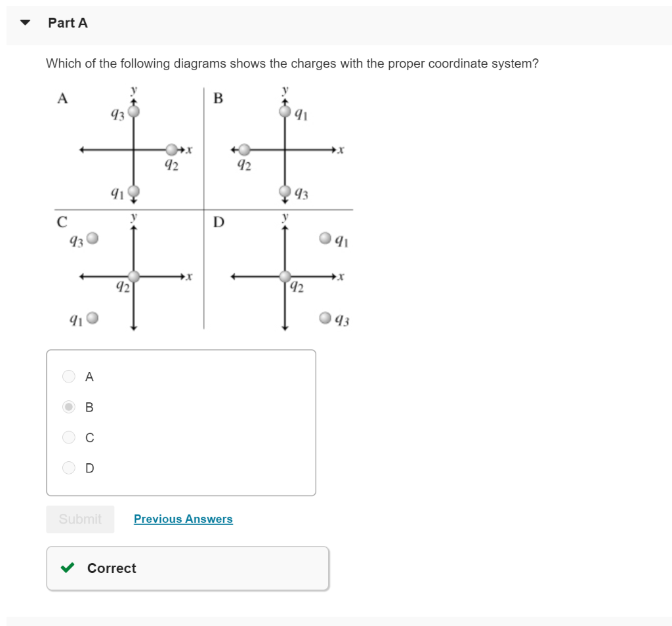Image resolution: width=672 pixels, height=626 pixels.
Task: Select answer option C
Action: [68, 437]
